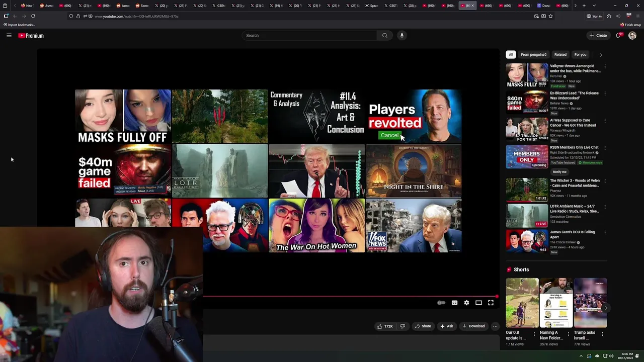Screen dimensions: 644x362
Task: Open options for Valkyrae throws Asmongold video
Action: pos(605,66)
